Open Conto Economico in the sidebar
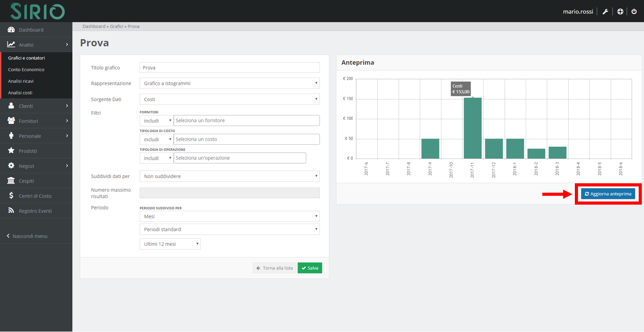Viewport: 644px width, 332px height. click(26, 70)
